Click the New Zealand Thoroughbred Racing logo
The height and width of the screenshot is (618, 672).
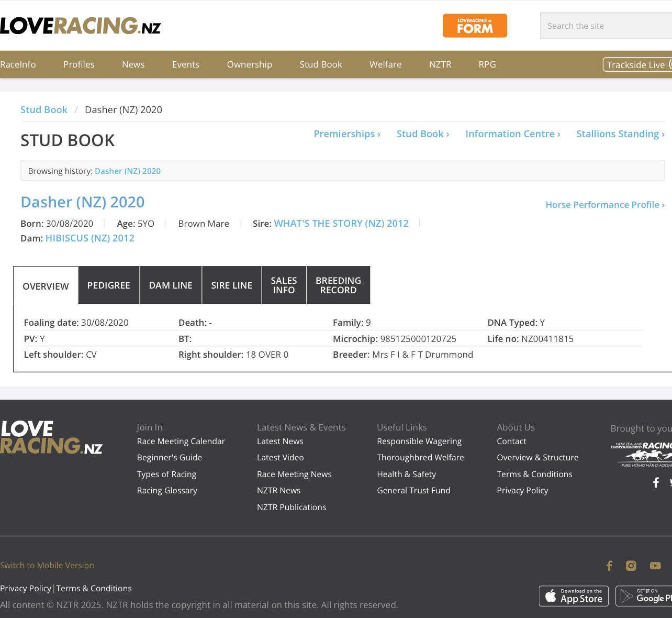point(641,454)
